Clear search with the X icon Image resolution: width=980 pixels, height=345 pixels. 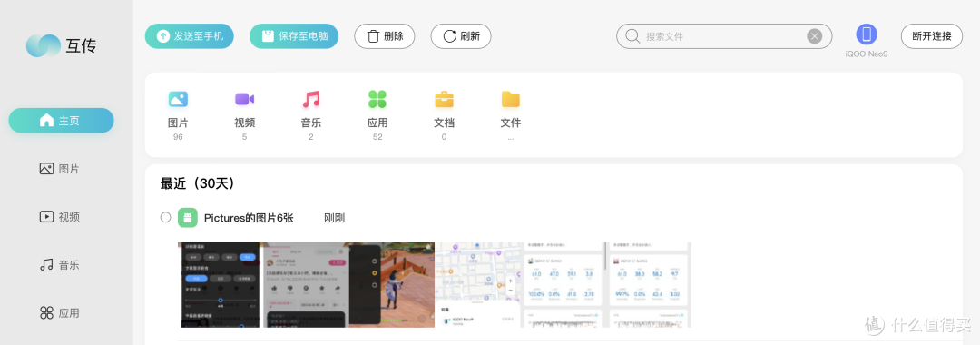click(x=814, y=36)
